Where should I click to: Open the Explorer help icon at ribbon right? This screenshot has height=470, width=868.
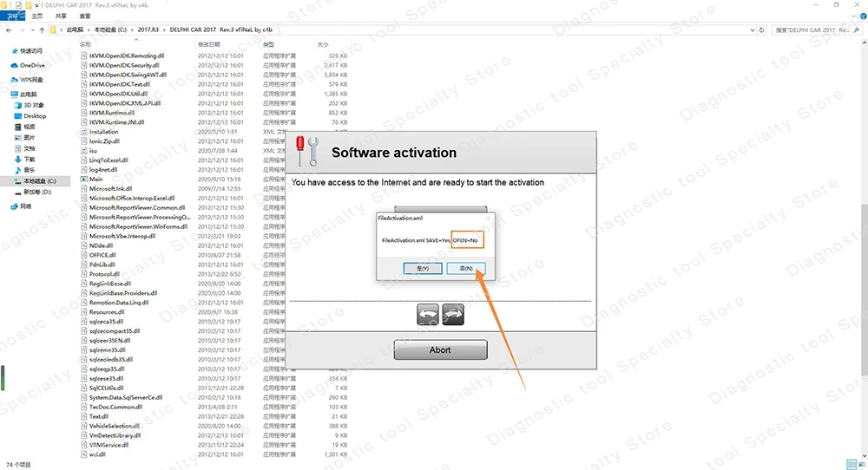(x=863, y=16)
